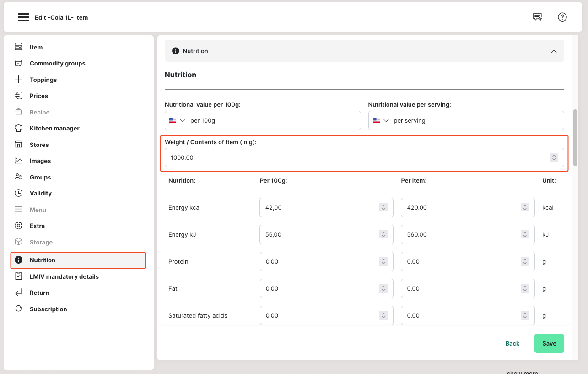This screenshot has width=588, height=374.
Task: Adjust Fat per 100g stepper
Action: pyautogui.click(x=383, y=288)
